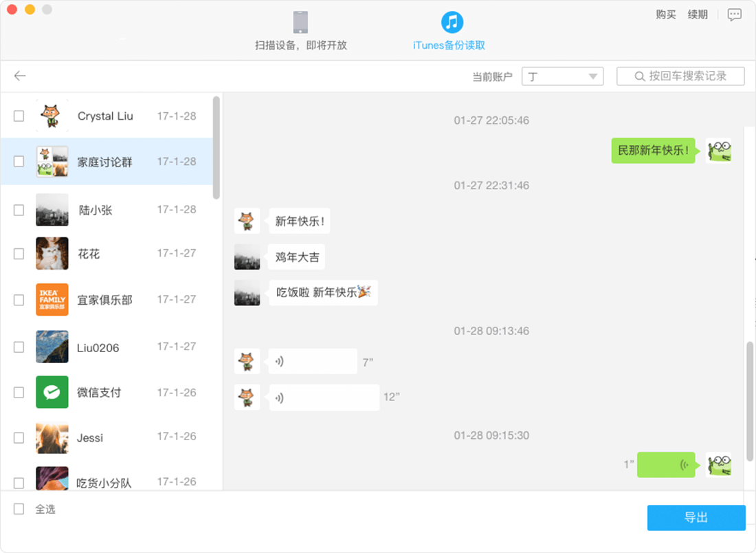Open the 购买 purchase link
The image size is (756, 553).
point(665,14)
